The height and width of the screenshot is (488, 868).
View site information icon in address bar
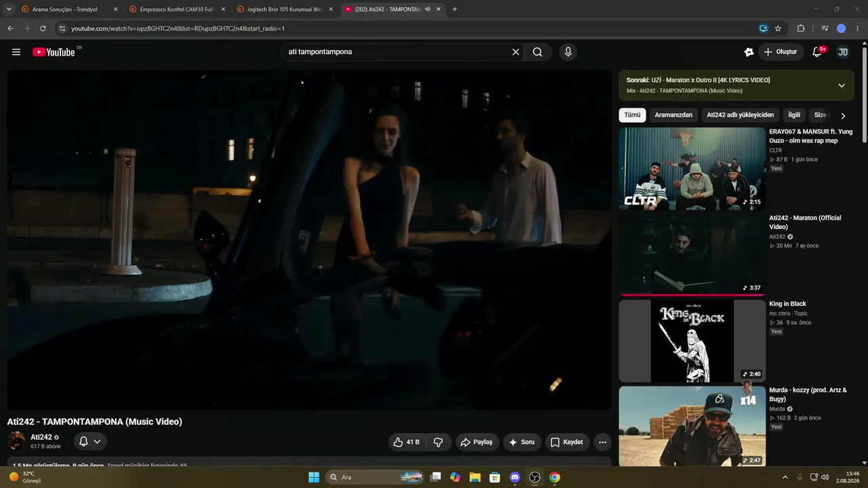click(62, 28)
